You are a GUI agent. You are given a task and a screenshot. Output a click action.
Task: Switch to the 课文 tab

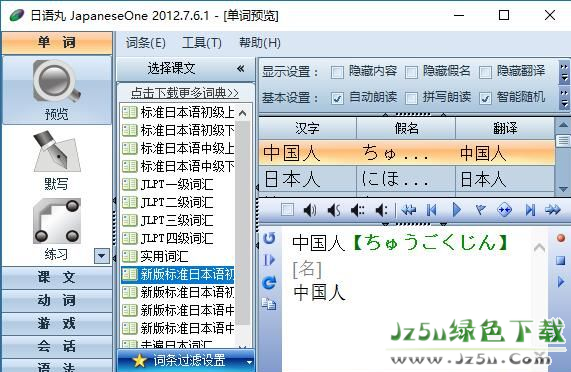(57, 277)
